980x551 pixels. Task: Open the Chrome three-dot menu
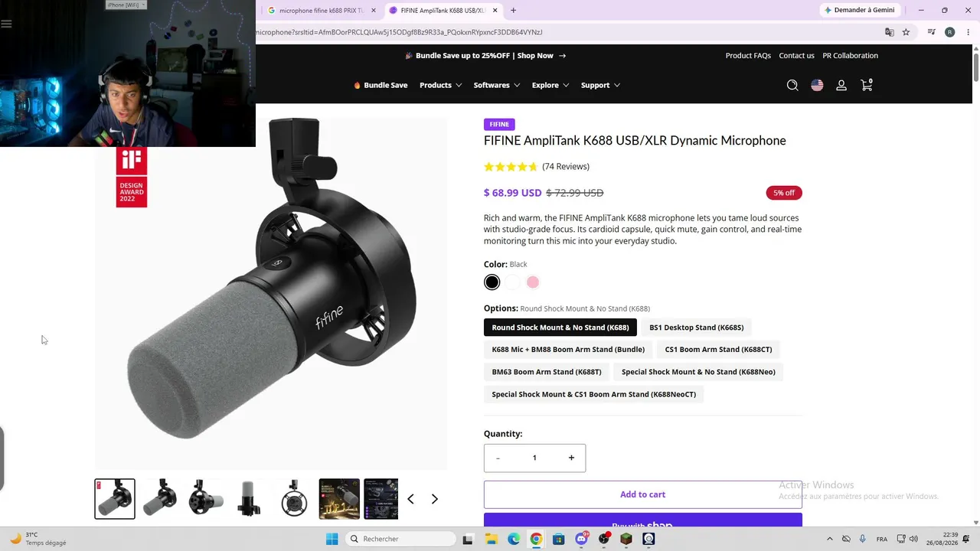click(x=969, y=32)
